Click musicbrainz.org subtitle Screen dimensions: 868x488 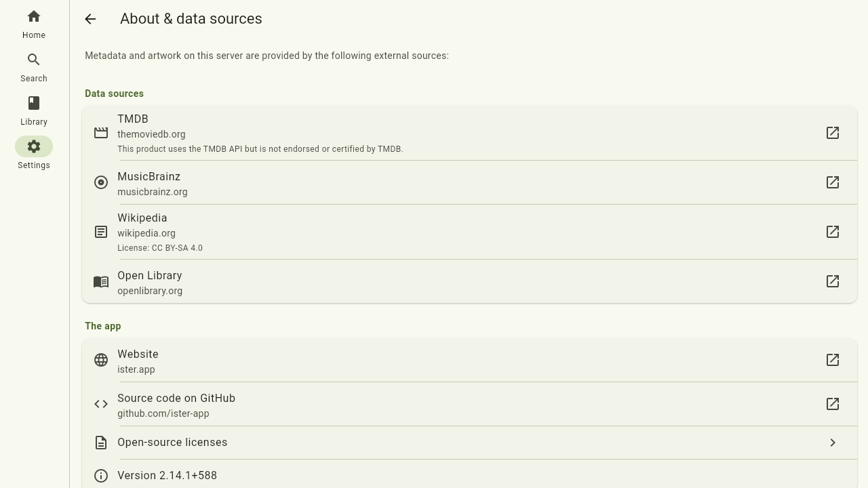click(153, 192)
